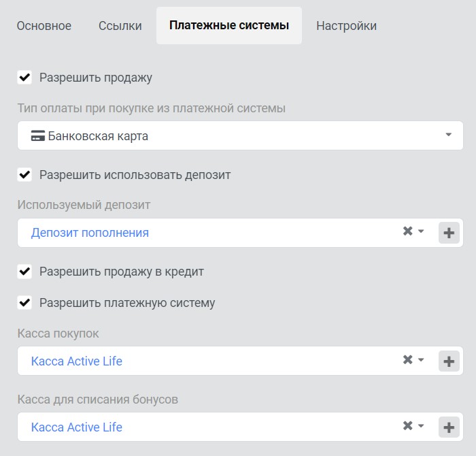This screenshot has width=476, height=456.
Task: Clear the Касса для списания бонусов selection
Action: point(408,425)
